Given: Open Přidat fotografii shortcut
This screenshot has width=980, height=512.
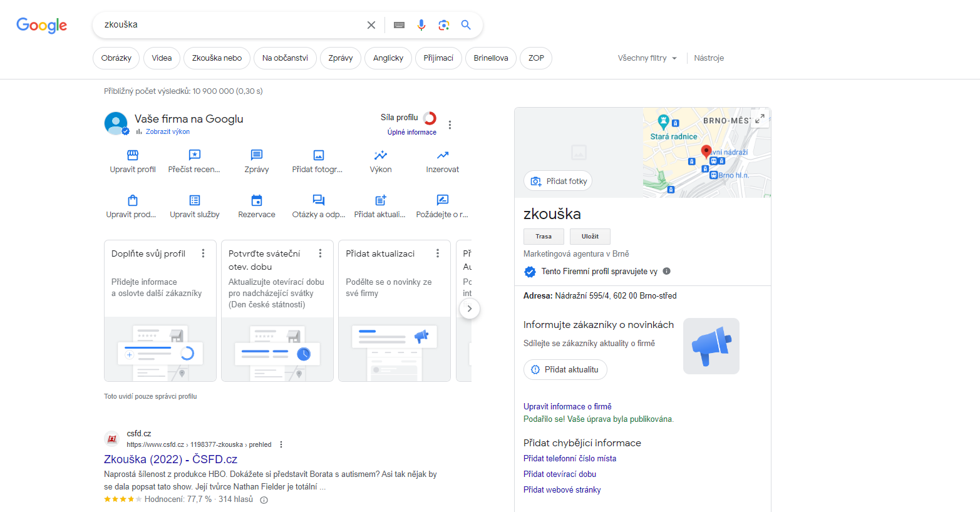Looking at the screenshot, I should [x=317, y=161].
